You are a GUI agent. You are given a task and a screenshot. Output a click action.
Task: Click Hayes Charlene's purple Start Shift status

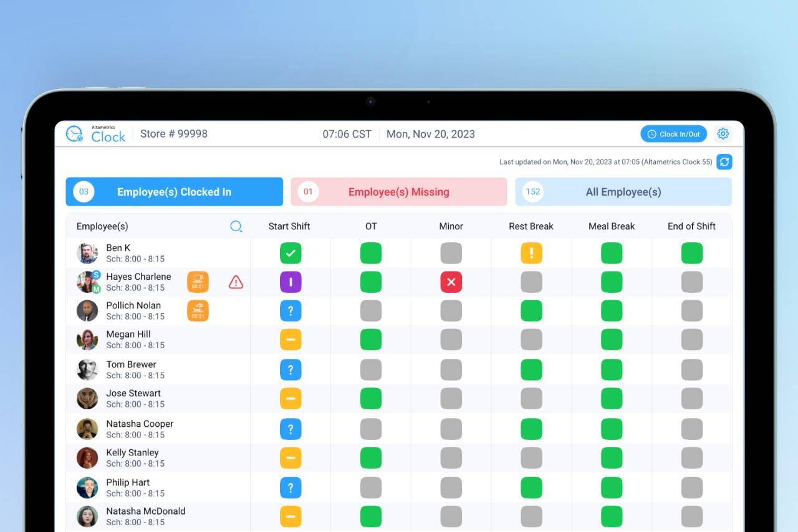tap(291, 282)
